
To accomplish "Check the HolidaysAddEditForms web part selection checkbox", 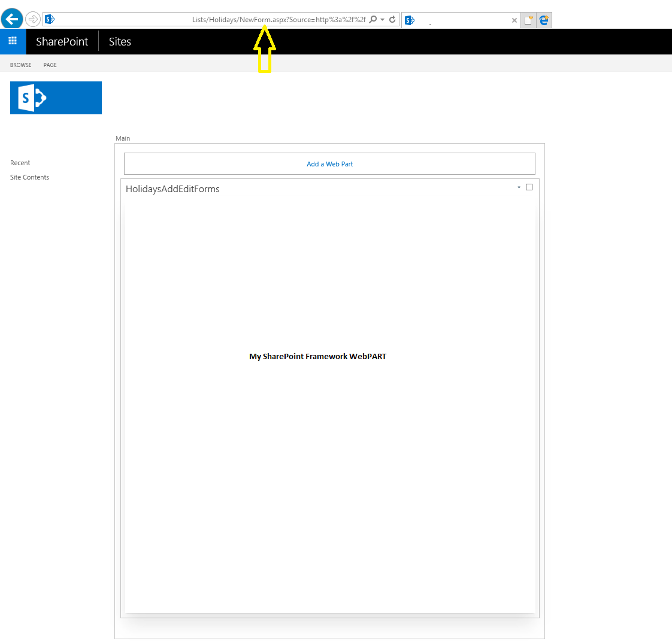I will 529,187.
